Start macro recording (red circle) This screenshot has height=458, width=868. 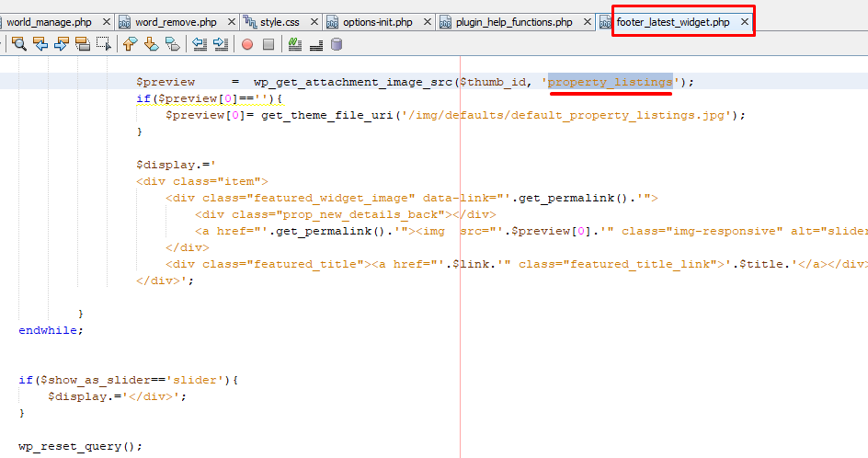pos(247,44)
